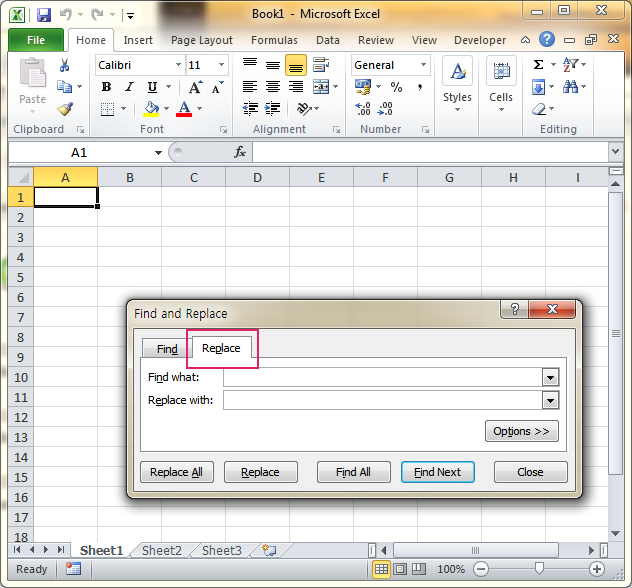Toggle Italic formatting
The image size is (632, 588).
[x=129, y=87]
